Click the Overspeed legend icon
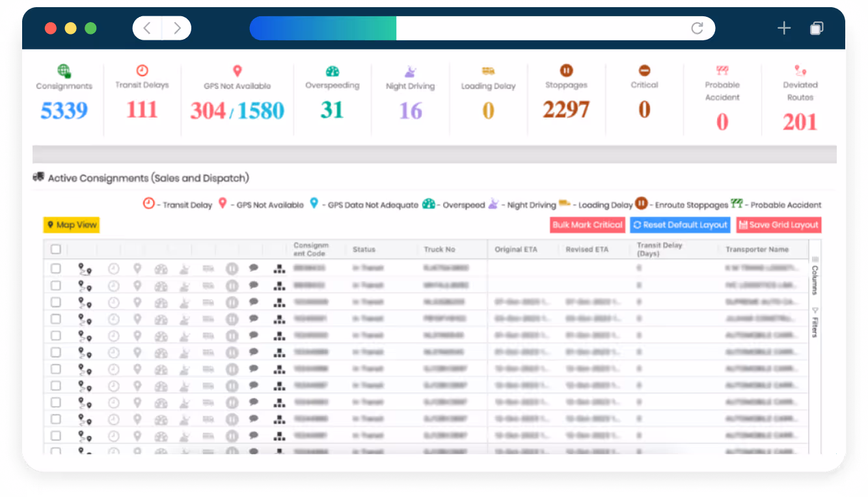This screenshot has height=497, width=868. point(428,204)
